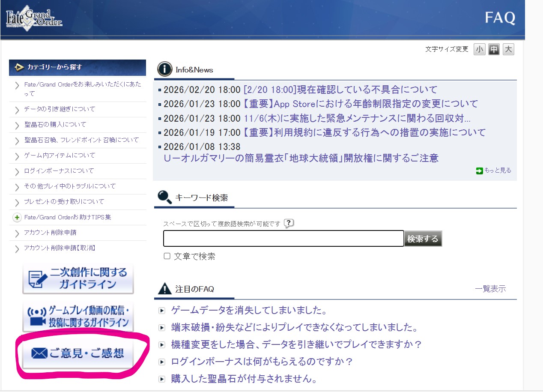
Task: Select 聖晶石の購入について category
Action: click(x=55, y=125)
